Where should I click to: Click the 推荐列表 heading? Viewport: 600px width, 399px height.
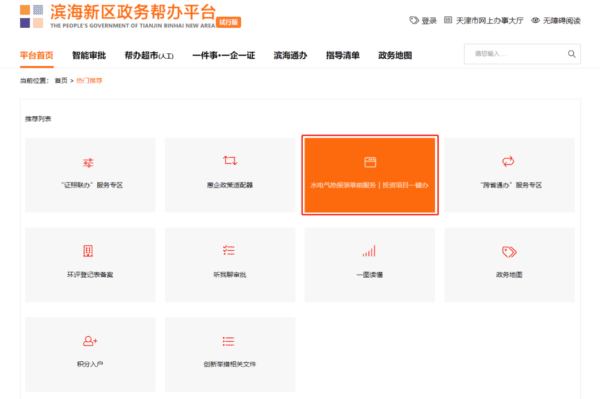click(x=38, y=119)
